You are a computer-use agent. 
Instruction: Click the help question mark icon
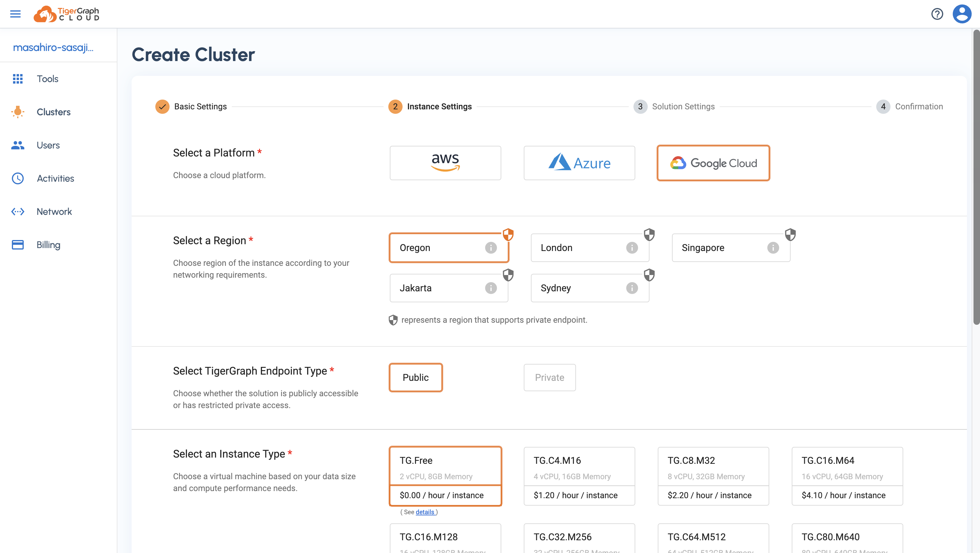937,14
